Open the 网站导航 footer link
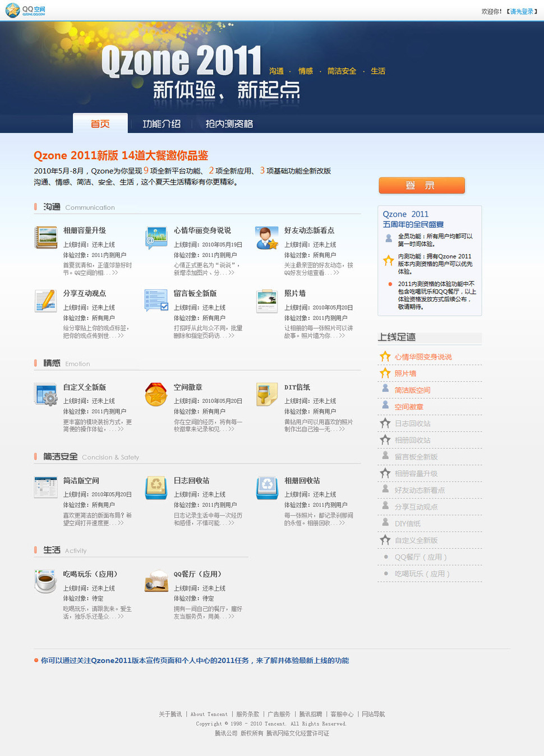 point(374,714)
